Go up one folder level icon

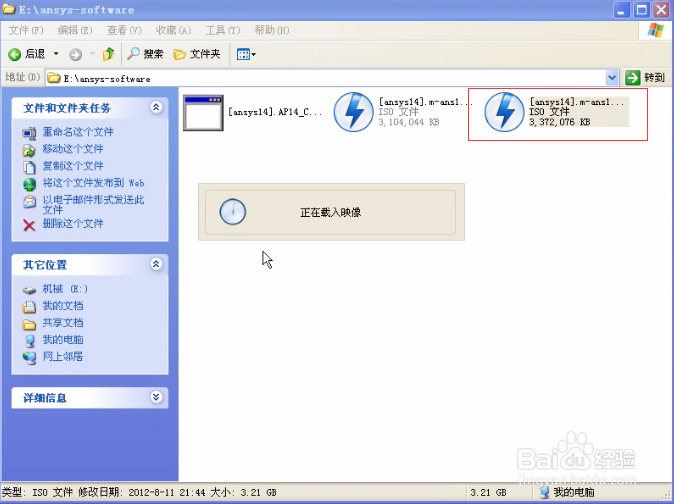[x=108, y=54]
